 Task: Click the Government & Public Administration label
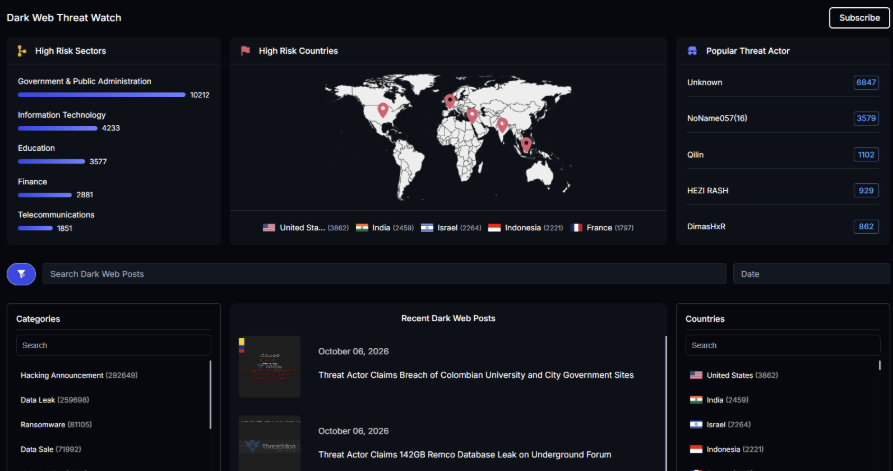tap(84, 81)
